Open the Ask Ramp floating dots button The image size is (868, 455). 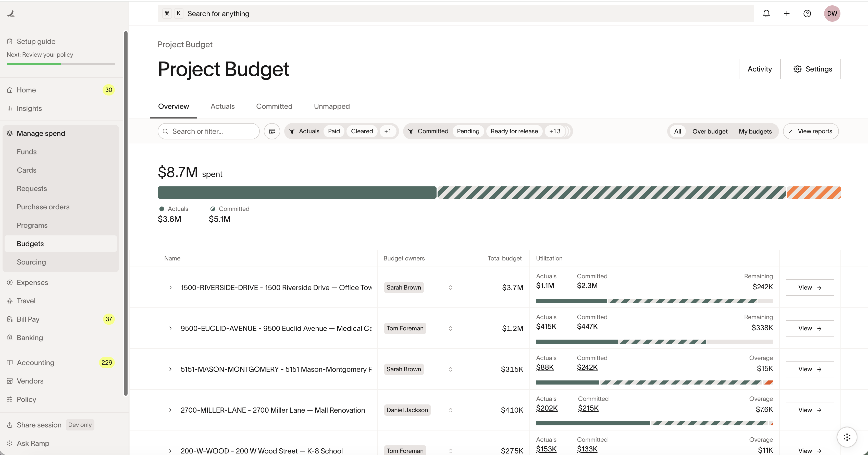pyautogui.click(x=847, y=437)
